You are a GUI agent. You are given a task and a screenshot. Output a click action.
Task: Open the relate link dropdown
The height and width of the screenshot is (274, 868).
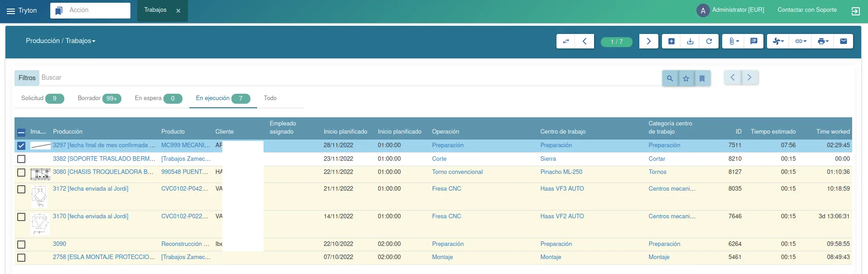801,41
